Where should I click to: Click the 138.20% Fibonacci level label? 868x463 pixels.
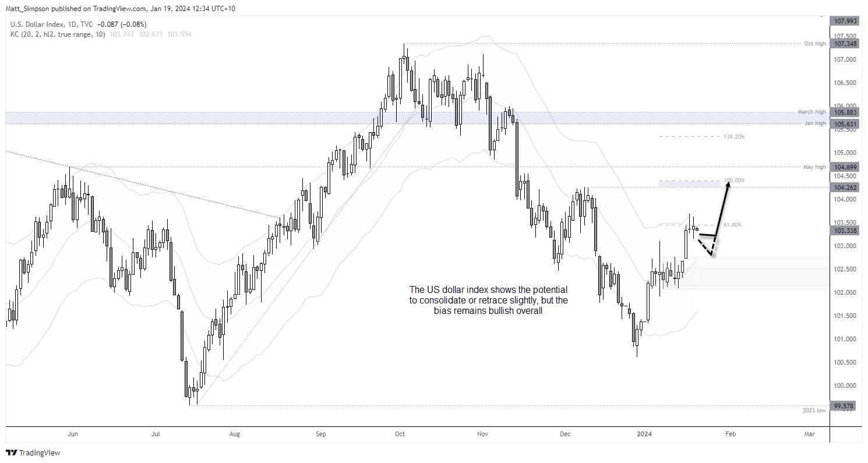(735, 136)
